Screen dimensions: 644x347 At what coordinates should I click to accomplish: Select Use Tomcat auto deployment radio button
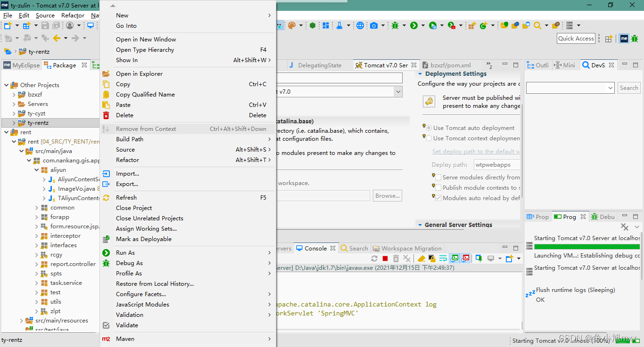pos(429,128)
